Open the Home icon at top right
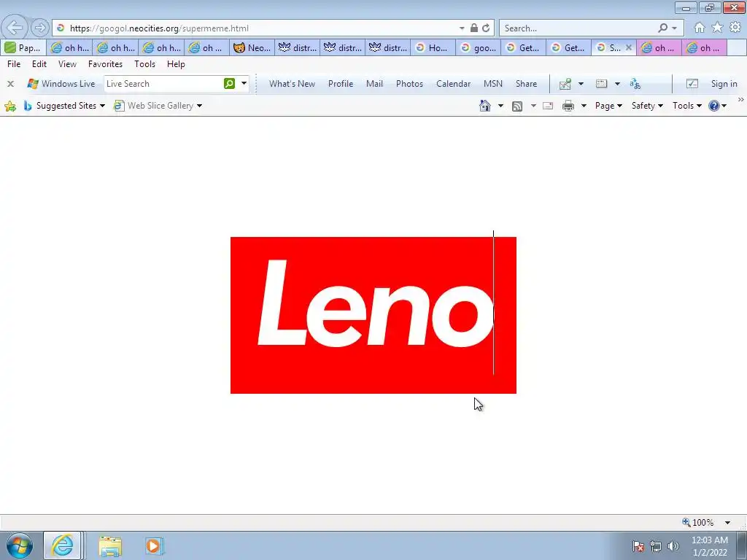Image resolution: width=747 pixels, height=560 pixels. tap(700, 28)
